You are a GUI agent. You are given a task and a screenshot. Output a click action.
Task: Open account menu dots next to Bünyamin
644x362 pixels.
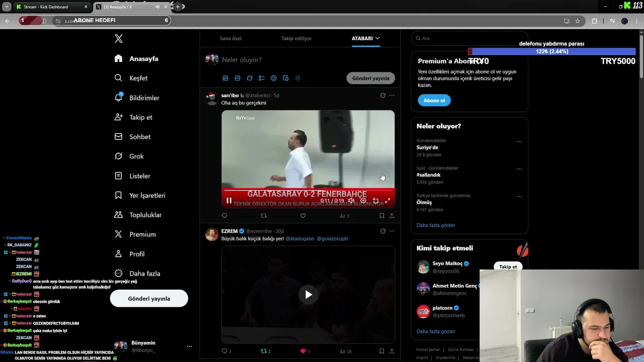189,346
